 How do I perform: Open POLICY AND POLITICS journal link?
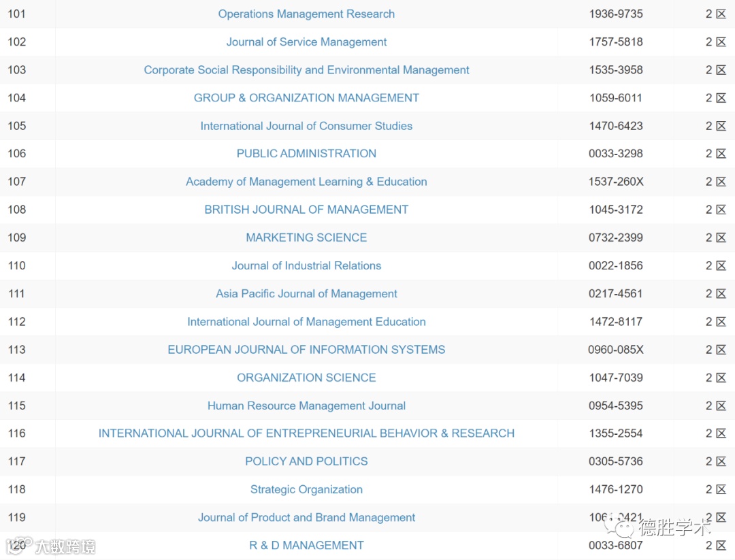pos(306,461)
